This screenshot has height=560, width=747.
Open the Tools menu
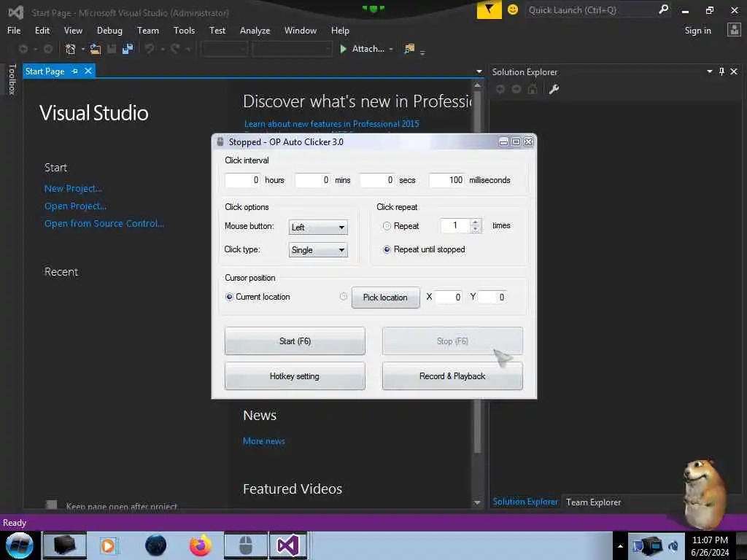pyautogui.click(x=184, y=31)
